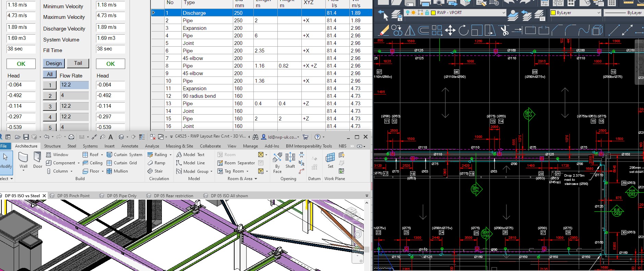Click Room Separator button in Revit ribbon
Viewport: 644px width, 271px height.
click(x=236, y=163)
